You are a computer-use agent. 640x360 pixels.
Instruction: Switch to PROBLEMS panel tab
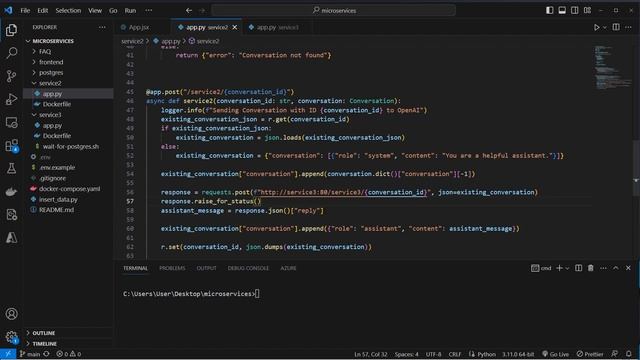point(172,268)
